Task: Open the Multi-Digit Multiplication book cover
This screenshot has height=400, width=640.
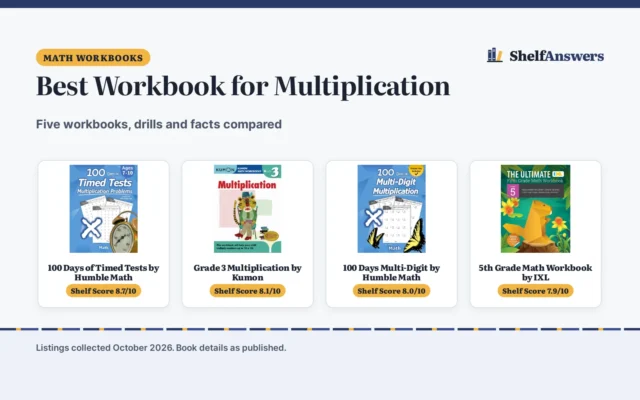Action: coord(391,209)
